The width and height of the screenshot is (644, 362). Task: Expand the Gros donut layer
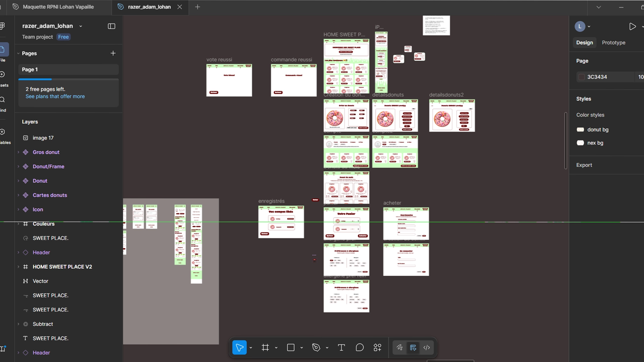(x=18, y=152)
